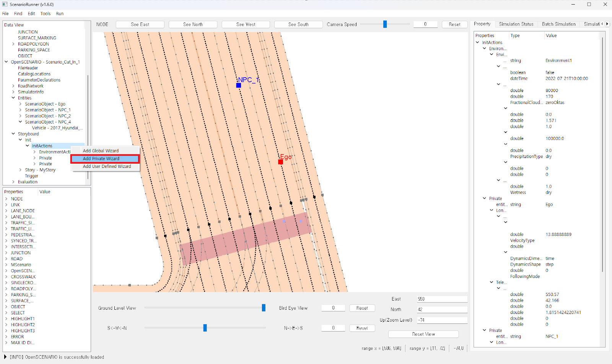Switch to the Simulation Status tab

[516, 24]
